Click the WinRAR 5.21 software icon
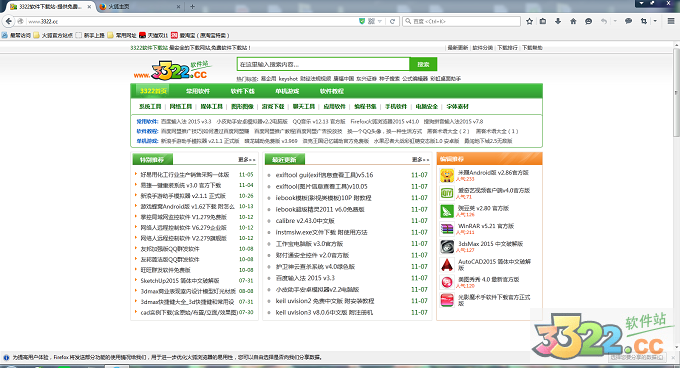 coord(447,228)
